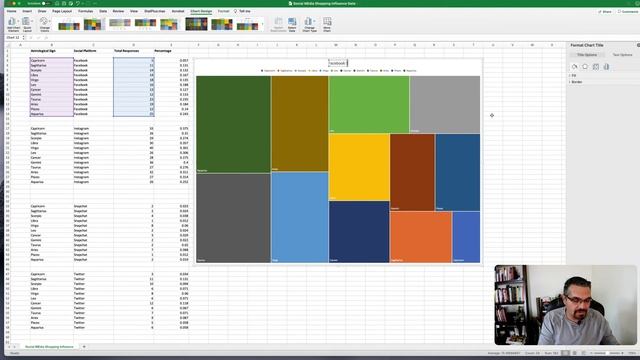The height and width of the screenshot is (360, 640).
Task: Open the Draw ribbon tab
Action: point(42,11)
